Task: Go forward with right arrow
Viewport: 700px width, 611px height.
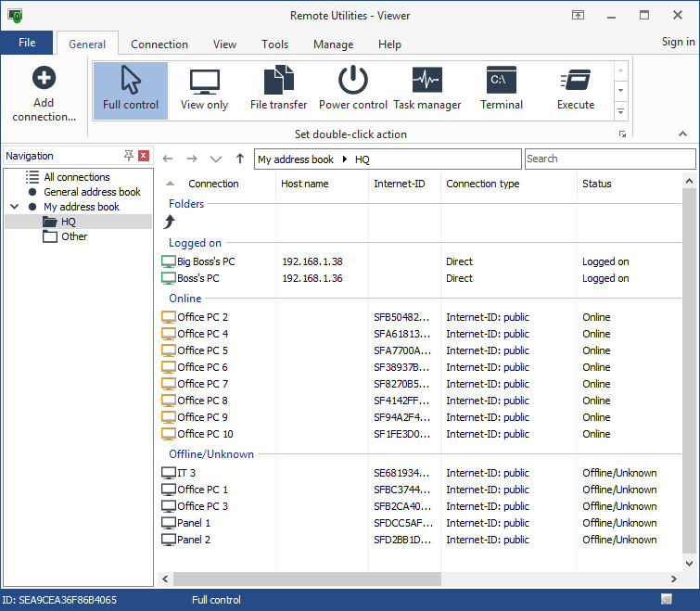Action: coord(192,159)
